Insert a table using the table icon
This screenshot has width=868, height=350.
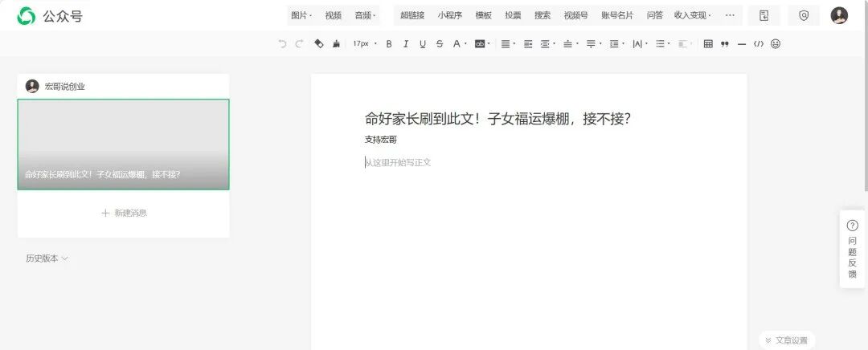pos(708,44)
